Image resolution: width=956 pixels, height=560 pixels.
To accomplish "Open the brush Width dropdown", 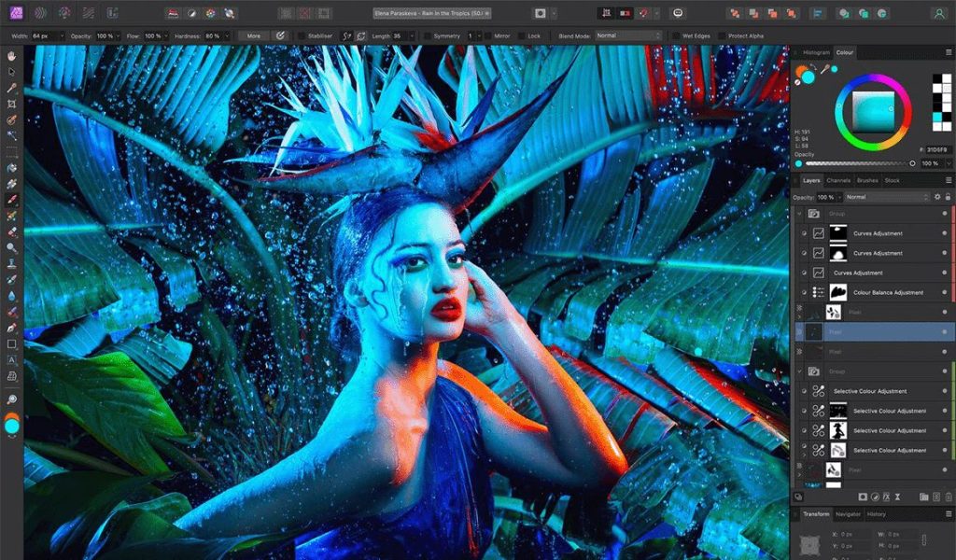I will [61, 36].
